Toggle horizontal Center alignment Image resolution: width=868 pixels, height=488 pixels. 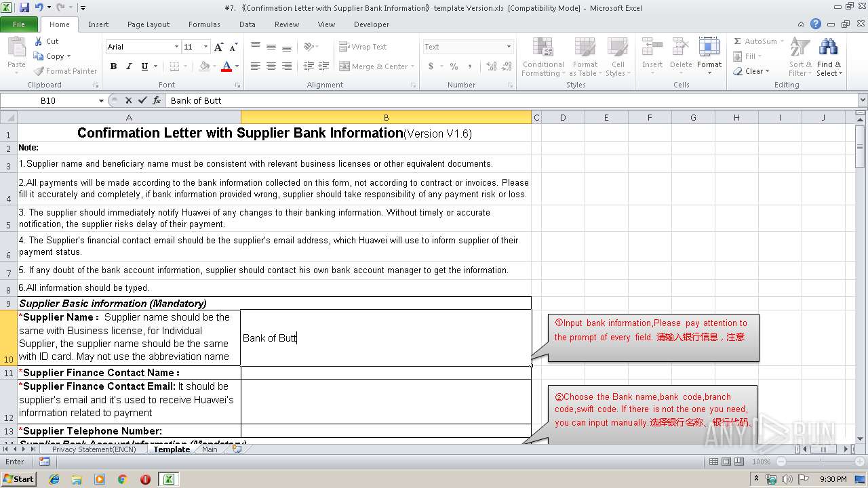tap(271, 66)
